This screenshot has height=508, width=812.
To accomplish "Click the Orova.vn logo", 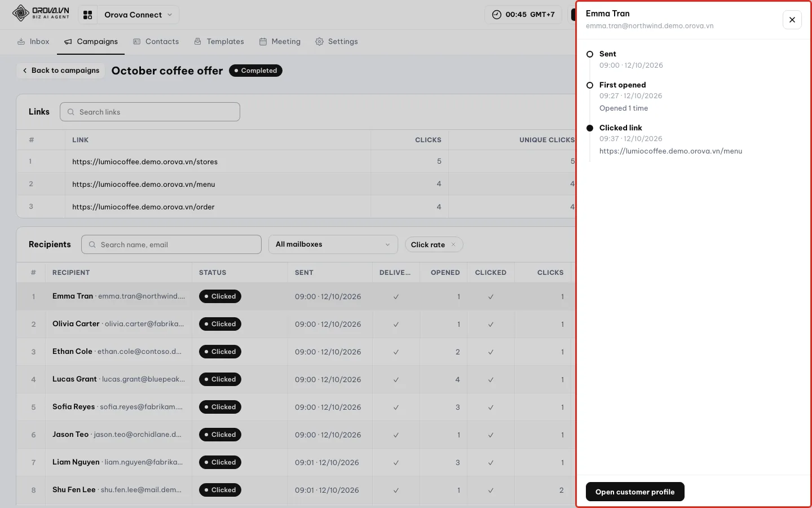I will (x=41, y=13).
